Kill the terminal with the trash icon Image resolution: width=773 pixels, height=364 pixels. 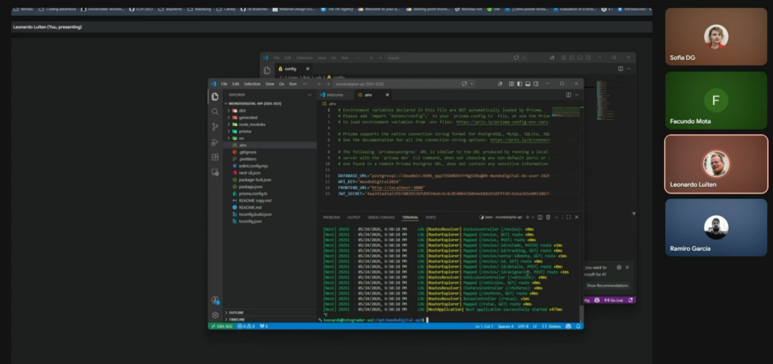click(x=548, y=217)
